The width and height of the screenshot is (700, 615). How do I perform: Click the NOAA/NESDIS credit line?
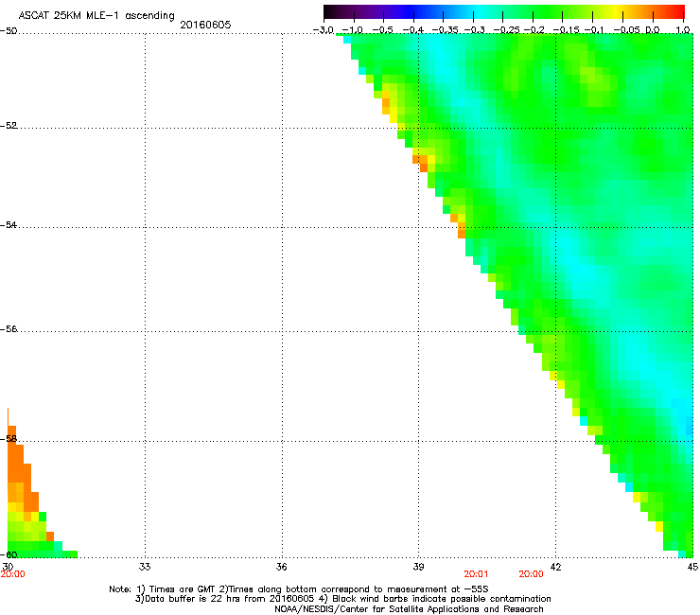tap(409, 609)
